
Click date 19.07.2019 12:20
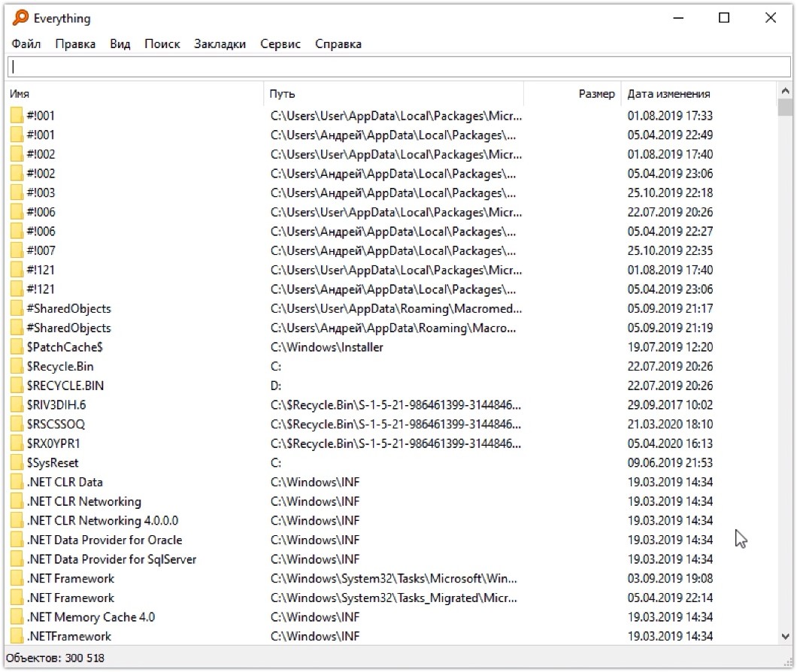coord(670,347)
